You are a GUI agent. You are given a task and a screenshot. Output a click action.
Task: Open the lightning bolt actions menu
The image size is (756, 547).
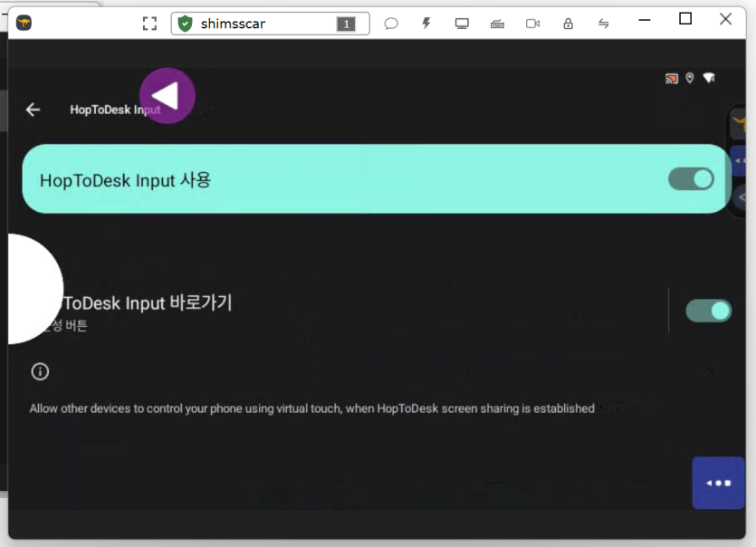point(426,24)
